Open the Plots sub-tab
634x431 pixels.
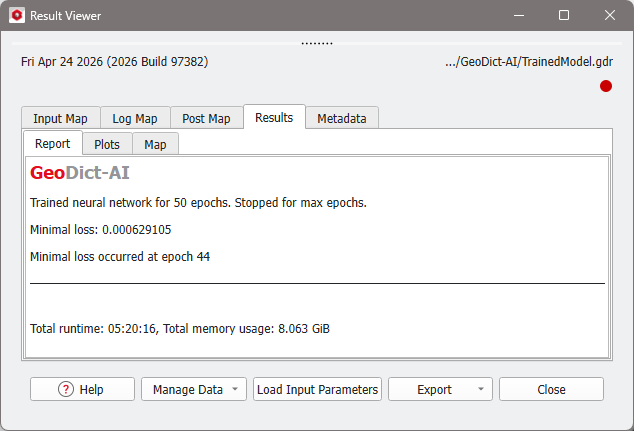click(107, 144)
